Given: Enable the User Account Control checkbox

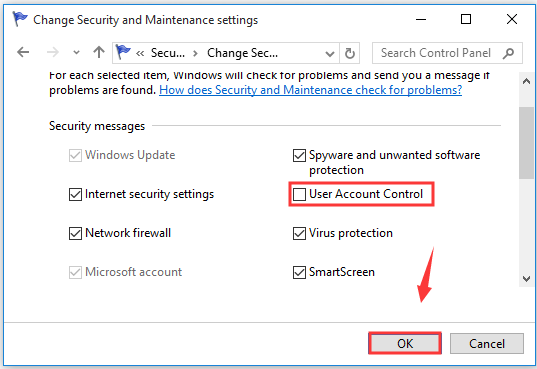Looking at the screenshot, I should point(299,194).
